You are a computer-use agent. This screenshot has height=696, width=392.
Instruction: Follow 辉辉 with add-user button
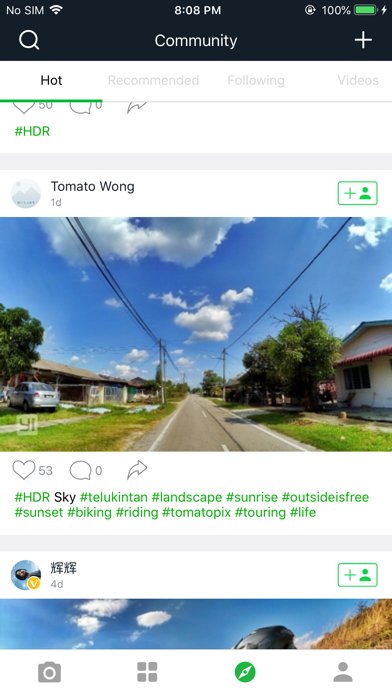[357, 575]
